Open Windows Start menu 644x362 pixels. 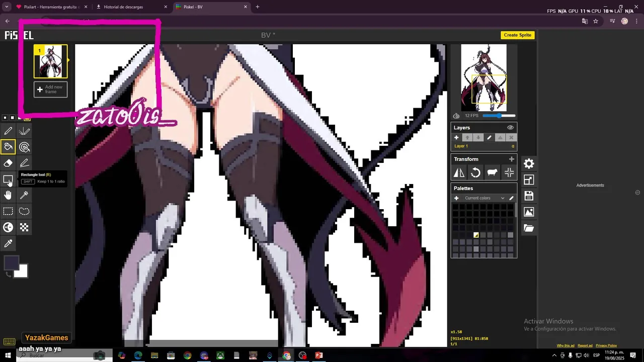click(8, 355)
